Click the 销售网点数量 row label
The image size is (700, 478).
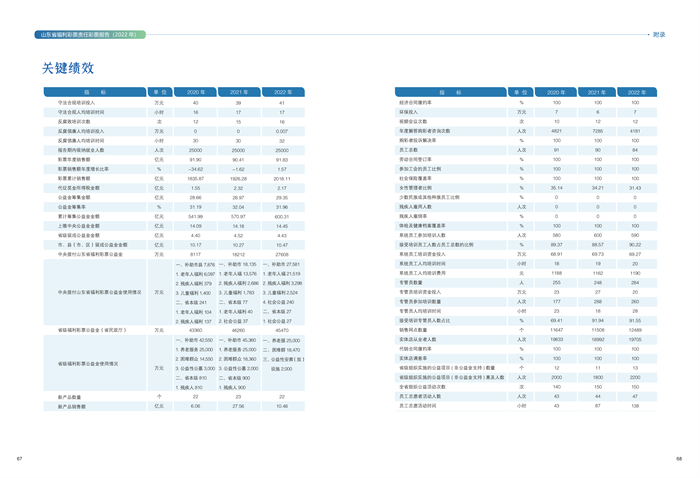click(x=413, y=329)
